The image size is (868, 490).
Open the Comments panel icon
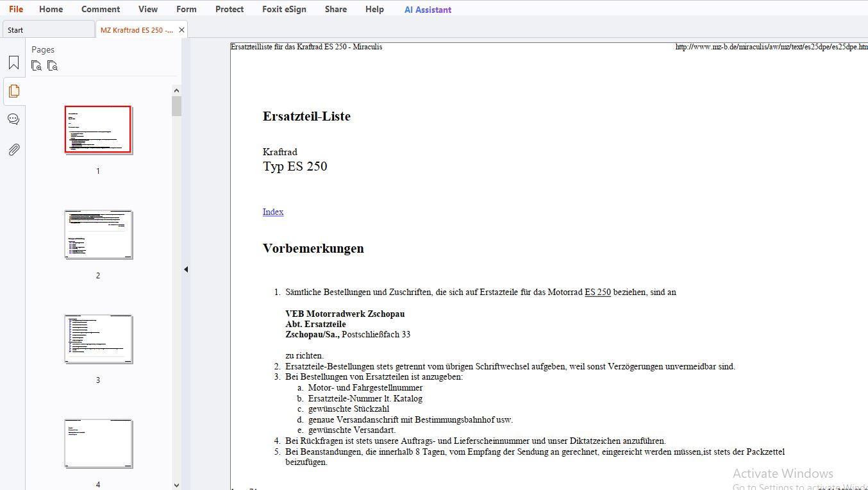[13, 119]
